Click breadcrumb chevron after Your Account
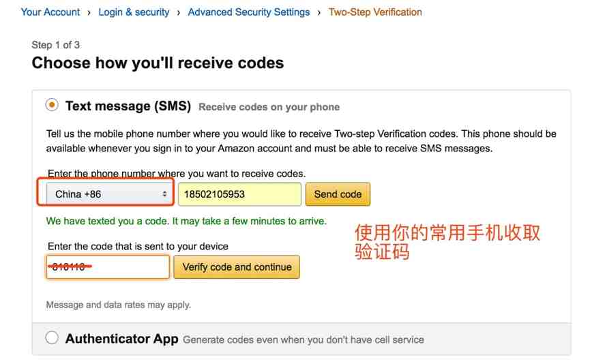This screenshot has width=590, height=364. point(89,13)
